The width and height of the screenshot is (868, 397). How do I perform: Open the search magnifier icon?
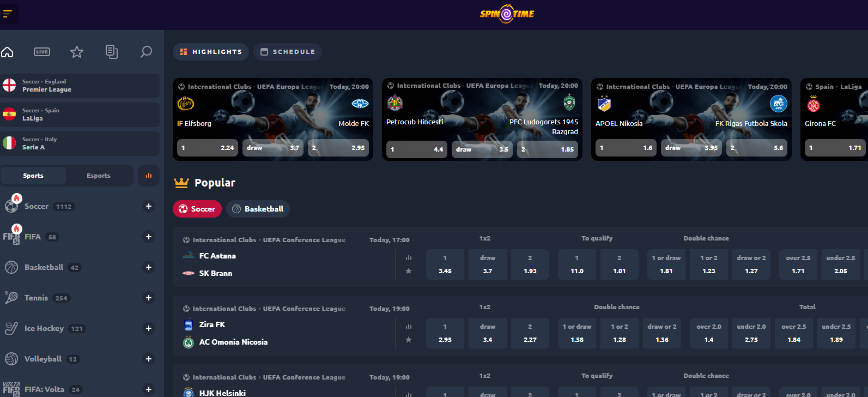click(x=146, y=52)
